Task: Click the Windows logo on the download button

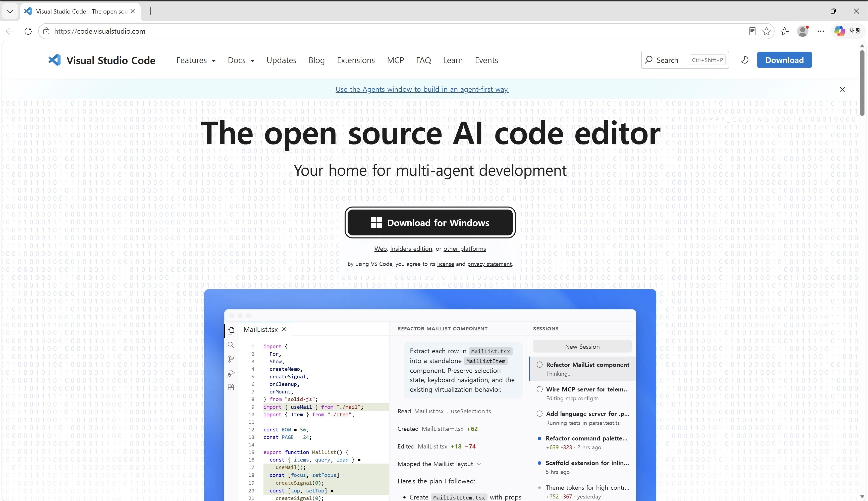Action: (x=376, y=223)
